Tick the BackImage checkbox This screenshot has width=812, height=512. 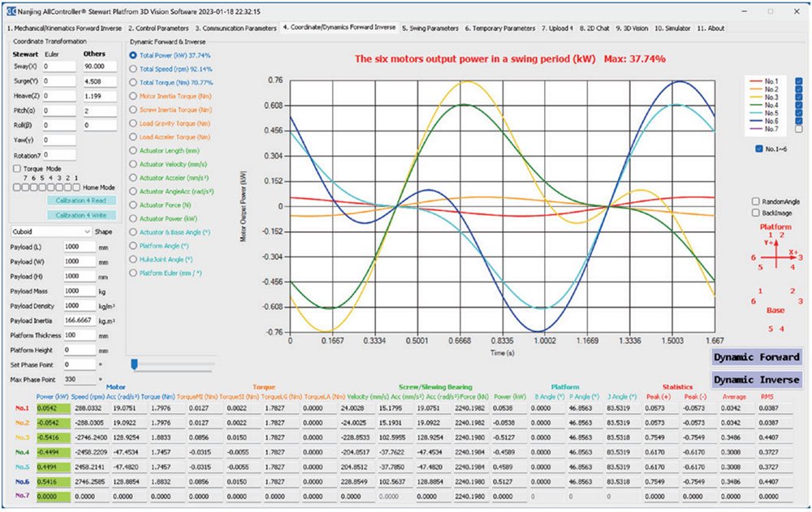(x=756, y=213)
